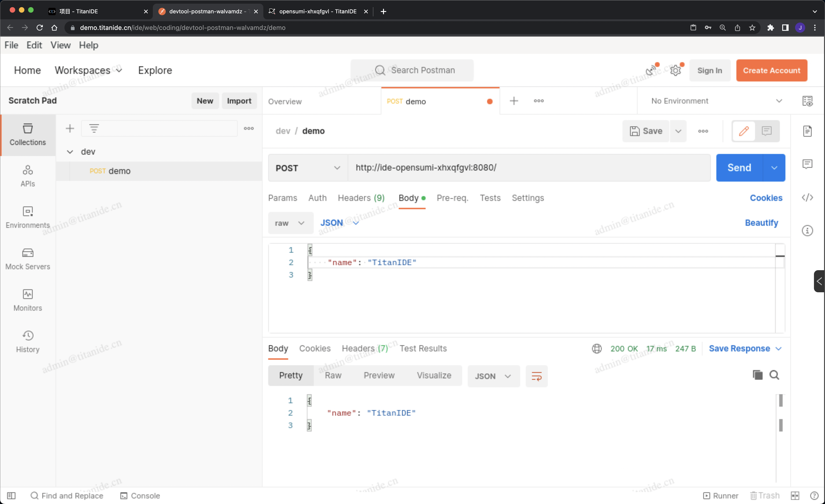Open the request Tests tab

click(x=490, y=198)
